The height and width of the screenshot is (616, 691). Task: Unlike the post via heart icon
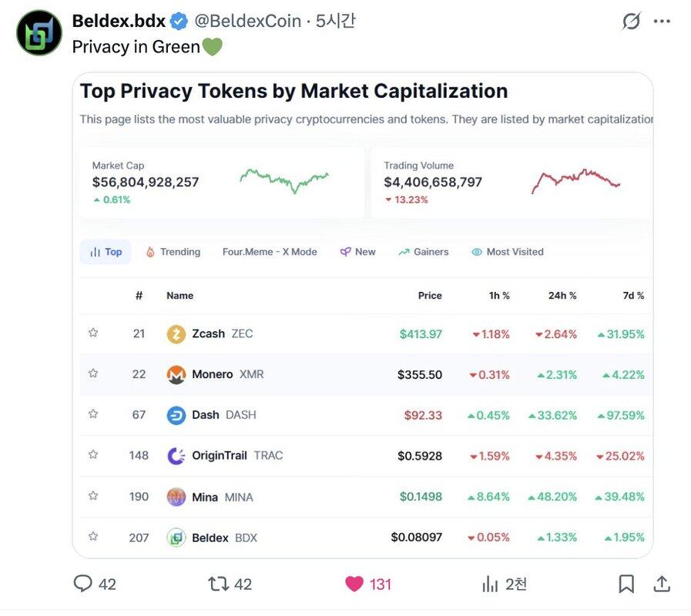click(x=354, y=584)
